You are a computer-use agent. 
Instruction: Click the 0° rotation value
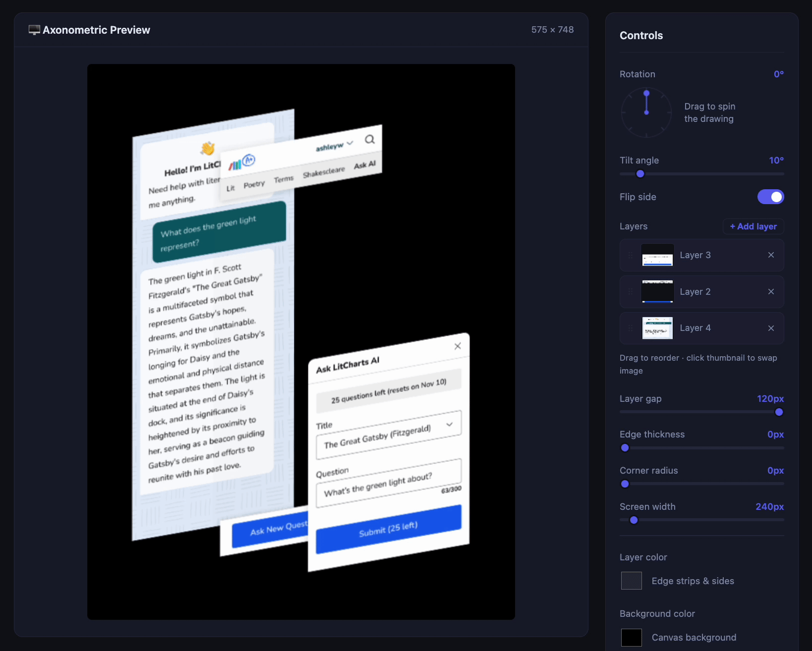pyautogui.click(x=779, y=74)
